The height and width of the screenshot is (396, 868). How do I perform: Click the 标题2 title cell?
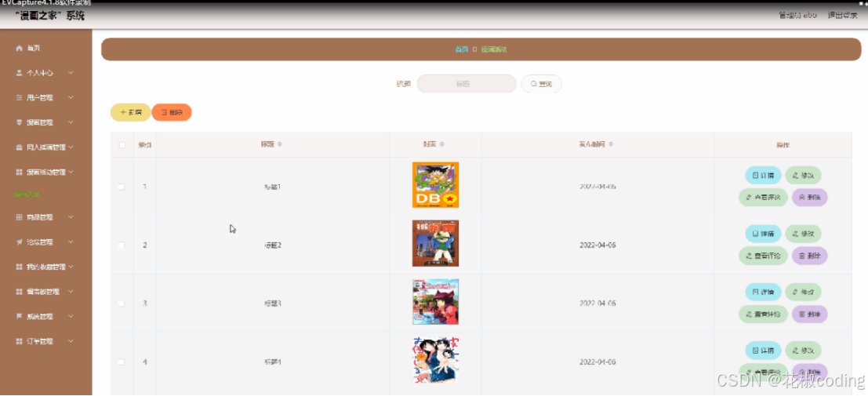click(x=273, y=245)
